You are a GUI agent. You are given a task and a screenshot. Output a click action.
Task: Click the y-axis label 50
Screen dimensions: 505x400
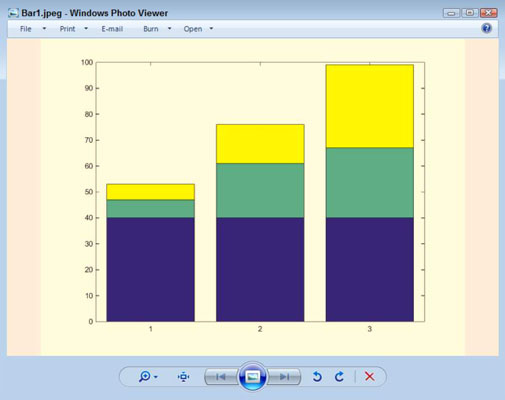(89, 192)
